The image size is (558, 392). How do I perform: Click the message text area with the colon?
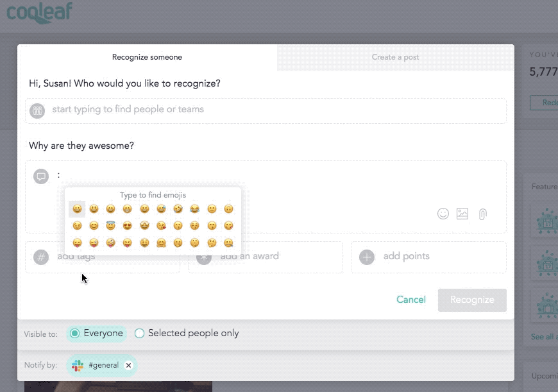(x=266, y=197)
